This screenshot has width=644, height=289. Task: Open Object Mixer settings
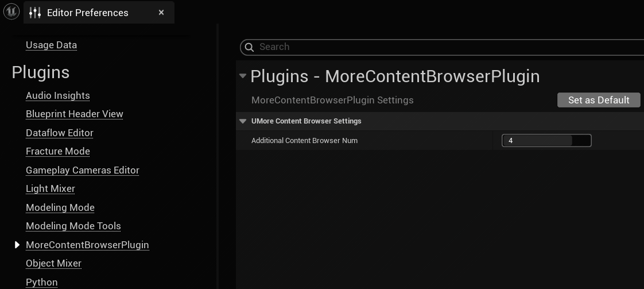[54, 264]
